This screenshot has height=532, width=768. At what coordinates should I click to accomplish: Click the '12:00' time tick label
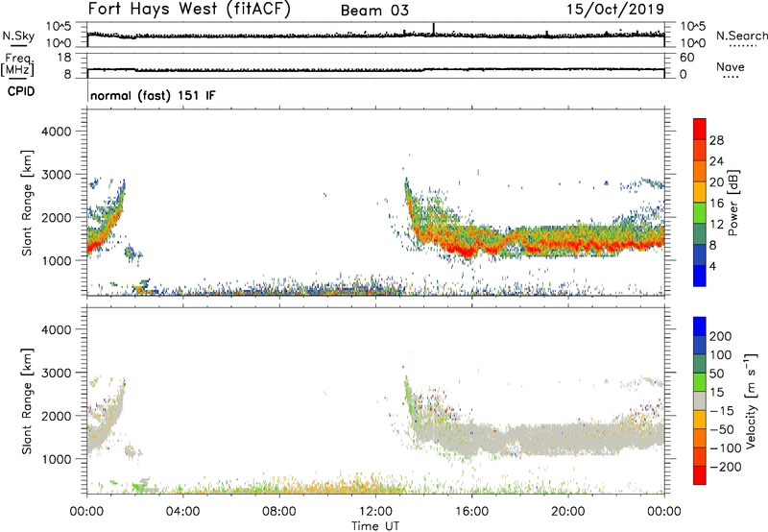pos(375,512)
